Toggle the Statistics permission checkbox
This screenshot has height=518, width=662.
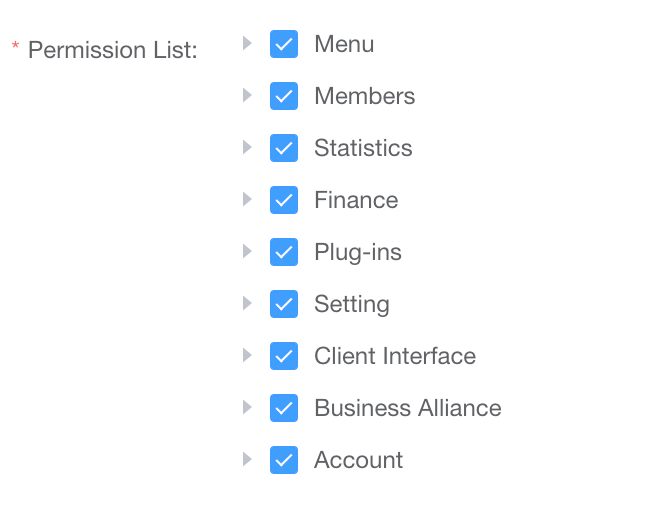point(284,148)
